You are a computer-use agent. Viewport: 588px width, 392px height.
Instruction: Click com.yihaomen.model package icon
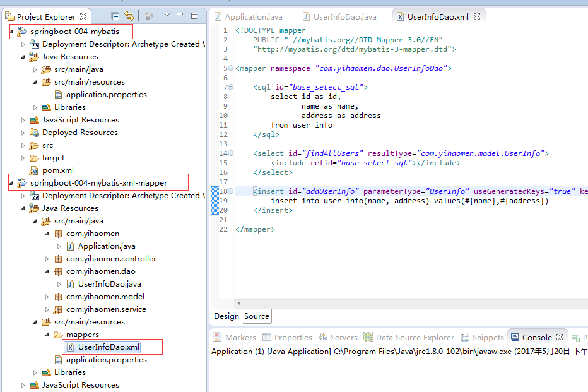[58, 297]
